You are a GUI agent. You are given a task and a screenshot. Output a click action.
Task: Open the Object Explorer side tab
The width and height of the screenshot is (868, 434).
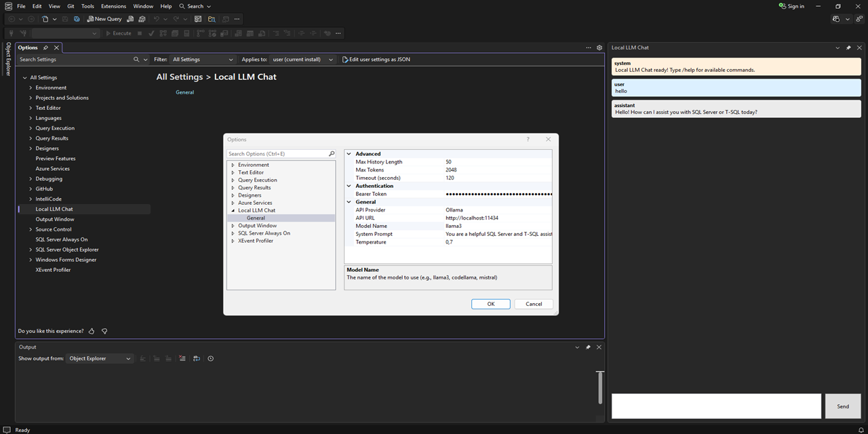8,59
